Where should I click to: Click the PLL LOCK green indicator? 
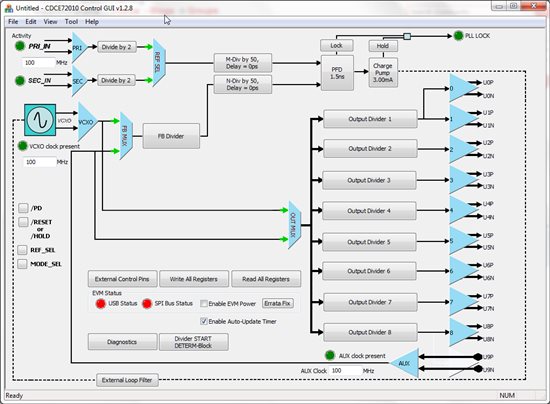[x=458, y=36]
